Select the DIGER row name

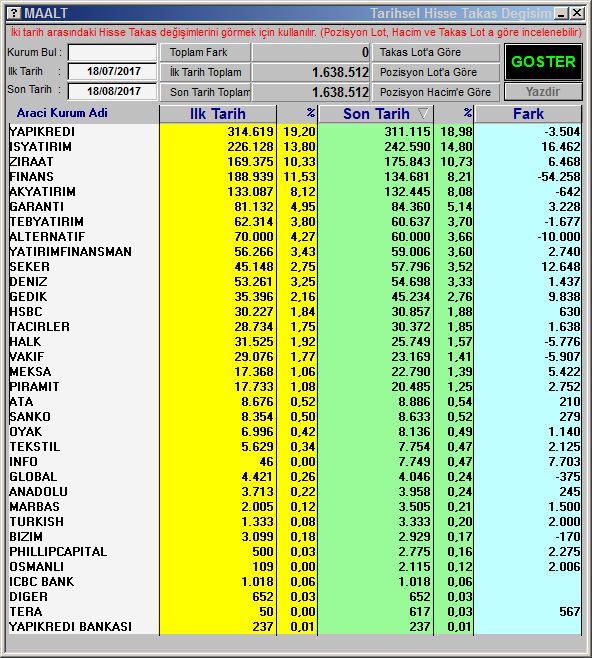tap(29, 597)
